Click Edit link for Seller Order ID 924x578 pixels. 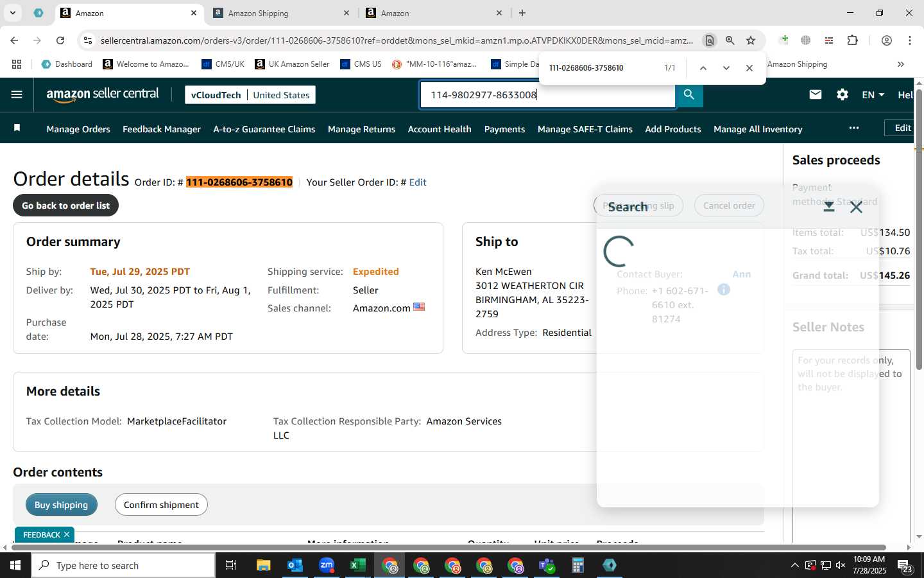pyautogui.click(x=418, y=182)
